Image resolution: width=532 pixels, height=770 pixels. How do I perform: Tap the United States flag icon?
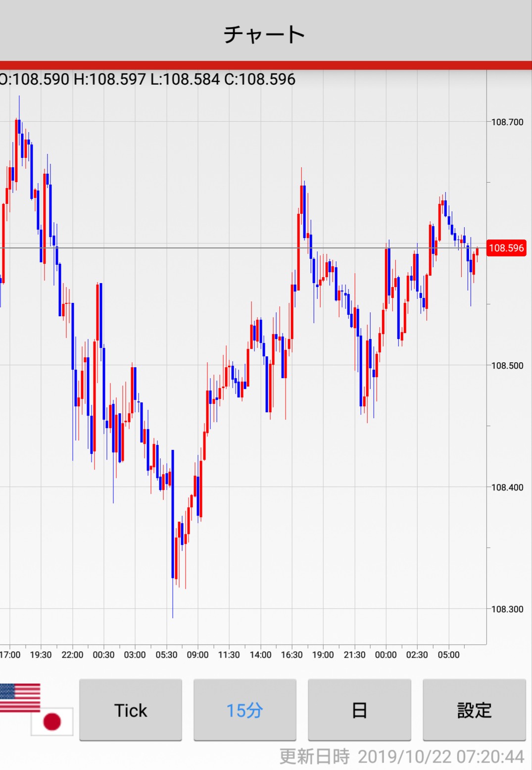tap(20, 697)
